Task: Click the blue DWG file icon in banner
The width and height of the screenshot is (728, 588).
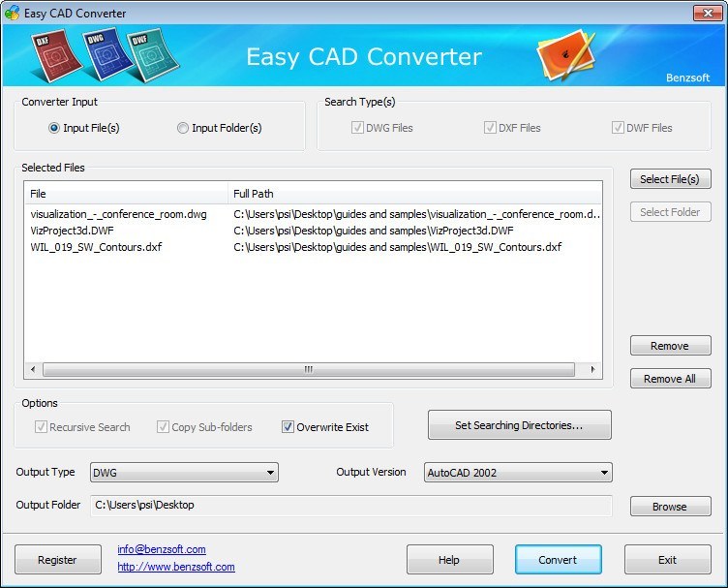Action: click(106, 55)
